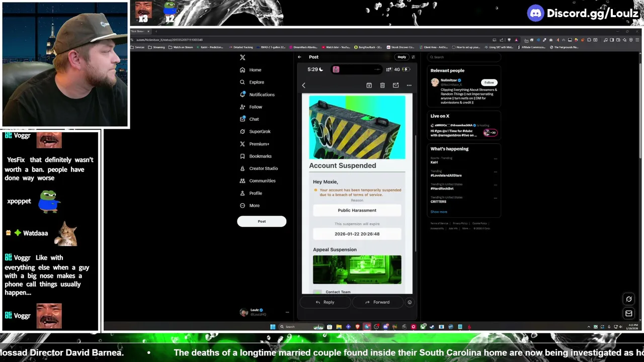The height and width of the screenshot is (362, 644).
Task: Follow the Nolimitzor account
Action: [x=489, y=82]
